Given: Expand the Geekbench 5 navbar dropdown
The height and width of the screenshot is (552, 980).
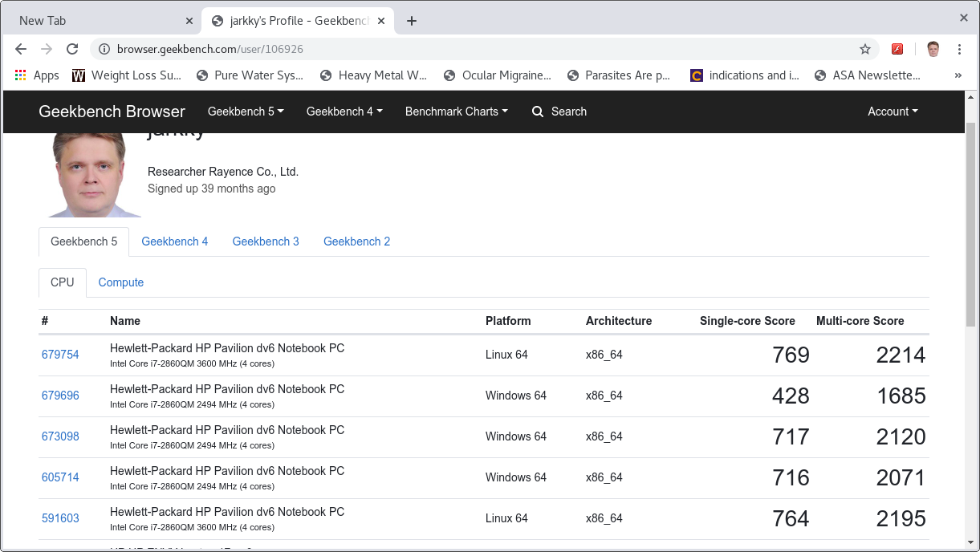Looking at the screenshot, I should pyautogui.click(x=246, y=112).
